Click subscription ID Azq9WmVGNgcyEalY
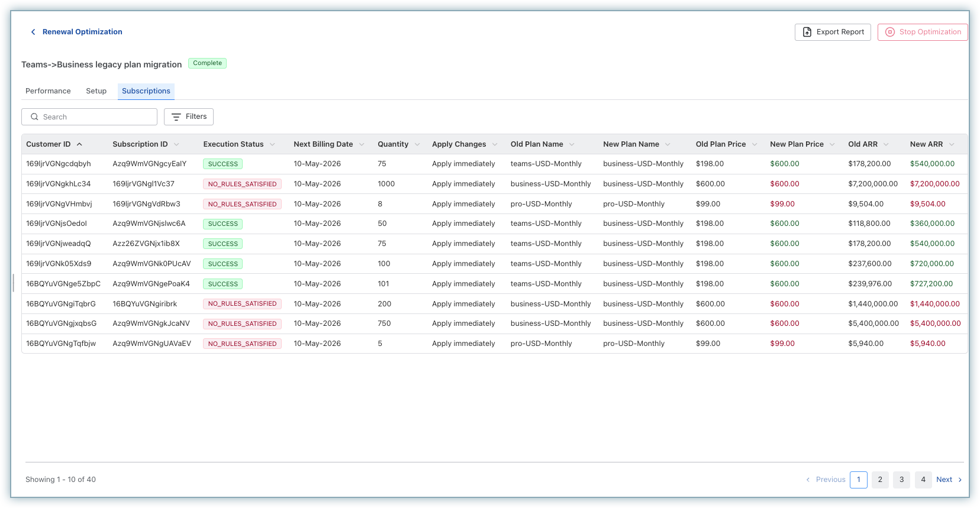Viewport: 980px width, 508px height. click(x=150, y=164)
